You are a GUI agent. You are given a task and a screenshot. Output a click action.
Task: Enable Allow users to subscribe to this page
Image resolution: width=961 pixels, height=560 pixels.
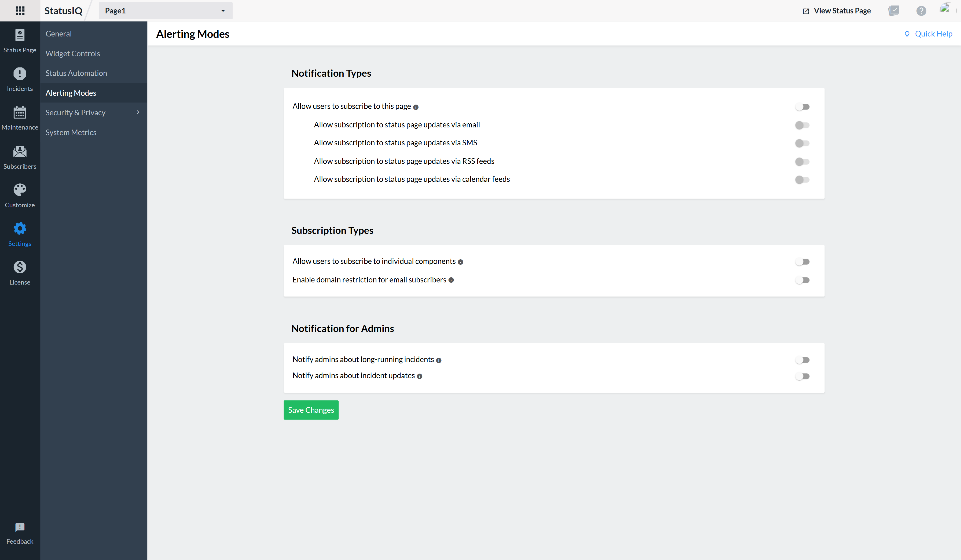[802, 107]
